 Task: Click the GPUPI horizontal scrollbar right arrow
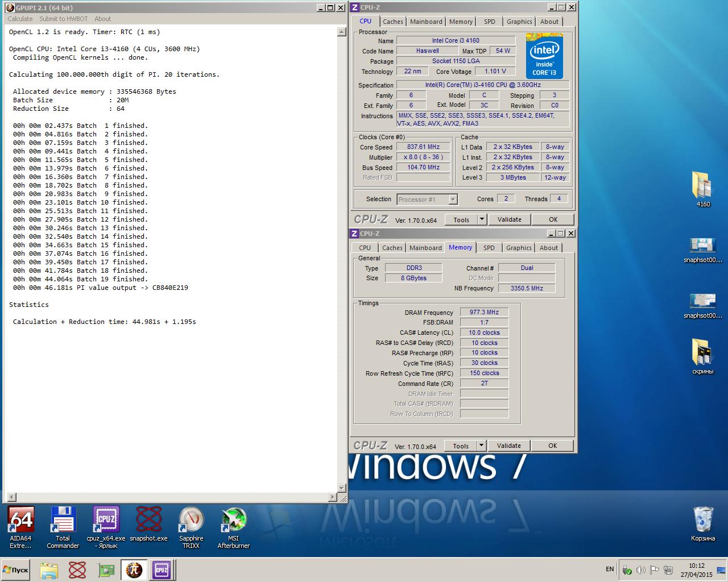pos(333,497)
